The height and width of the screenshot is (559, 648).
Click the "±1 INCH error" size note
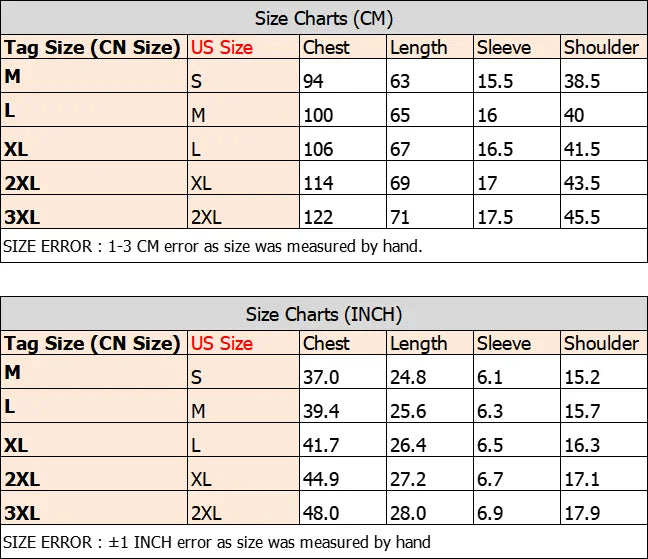[217, 542]
